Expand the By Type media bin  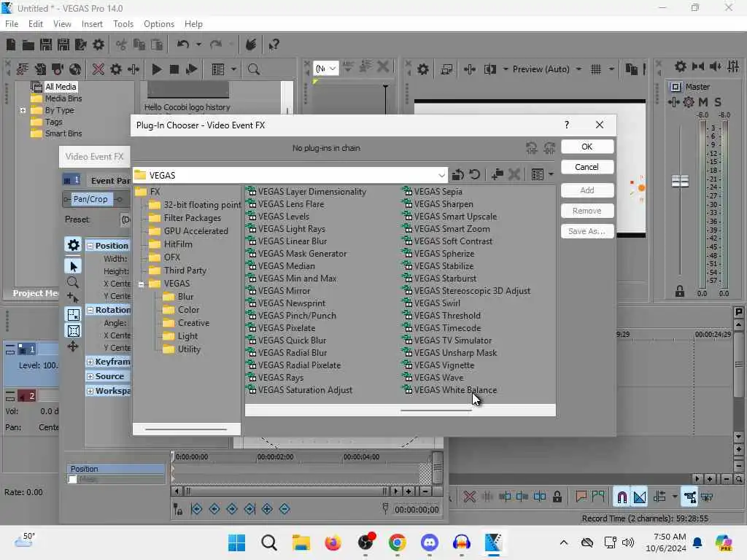click(x=23, y=110)
